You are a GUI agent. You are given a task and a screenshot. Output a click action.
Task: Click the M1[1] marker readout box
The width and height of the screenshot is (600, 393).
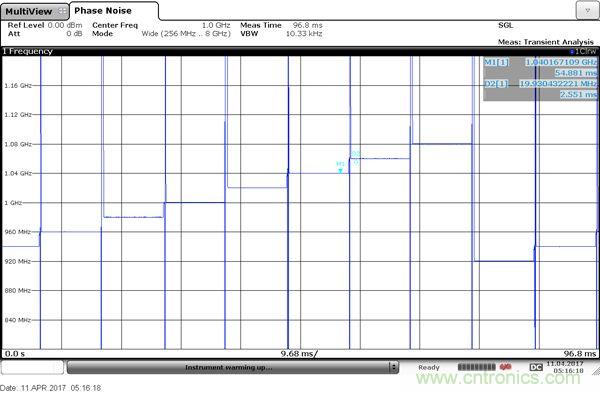540,67
